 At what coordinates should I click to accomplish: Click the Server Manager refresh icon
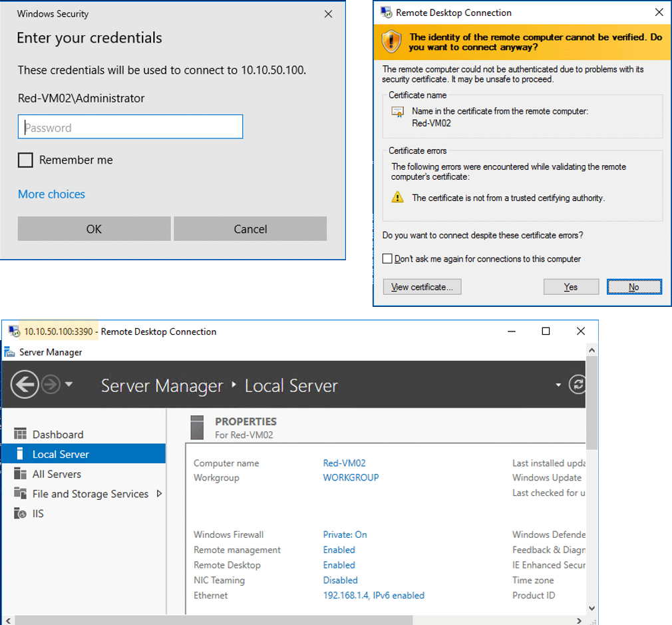point(577,384)
